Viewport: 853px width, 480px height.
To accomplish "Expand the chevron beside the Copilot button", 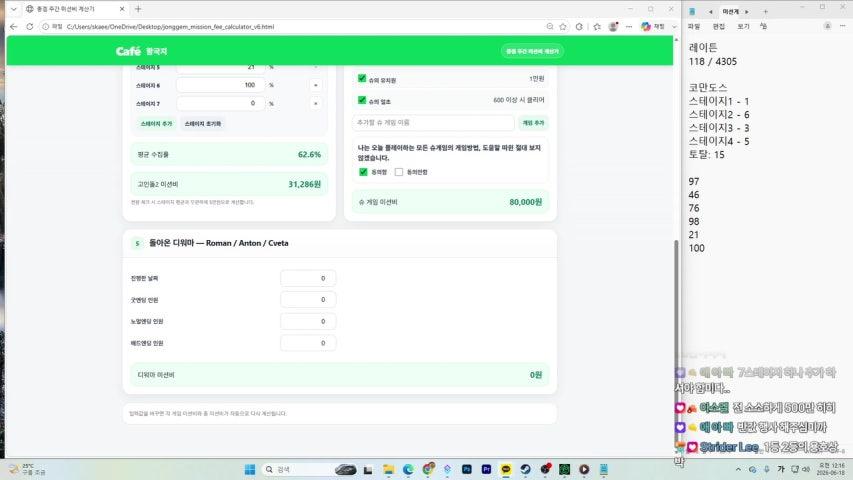I will point(674,26).
